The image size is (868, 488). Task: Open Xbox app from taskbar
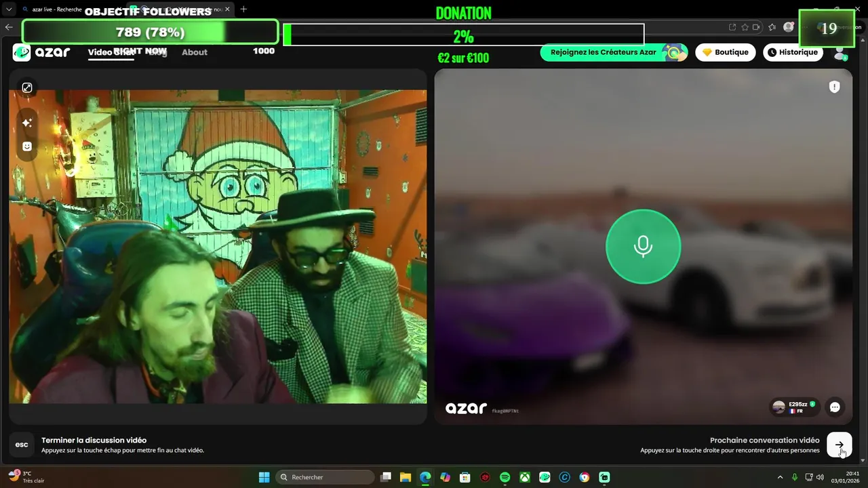pyautogui.click(x=525, y=477)
